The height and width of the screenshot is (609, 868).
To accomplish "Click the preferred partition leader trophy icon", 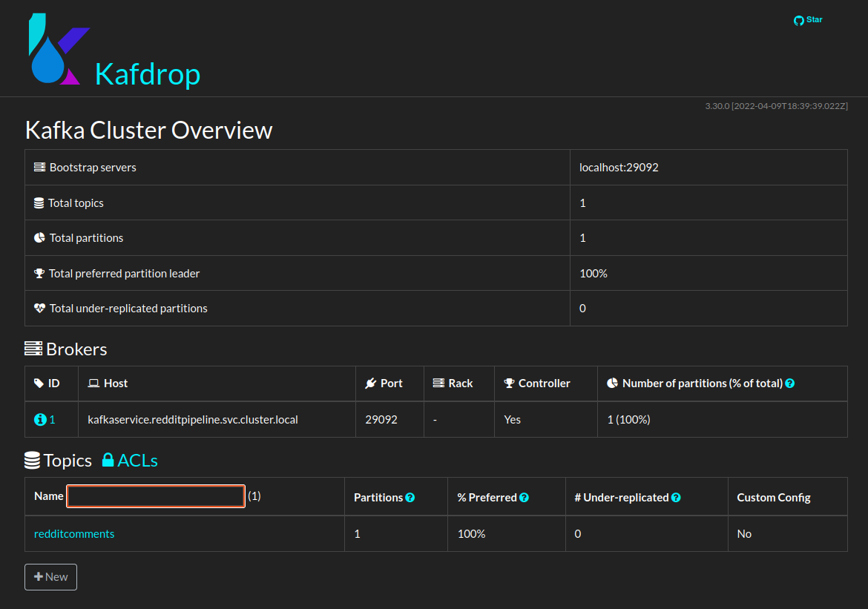I will tap(39, 273).
